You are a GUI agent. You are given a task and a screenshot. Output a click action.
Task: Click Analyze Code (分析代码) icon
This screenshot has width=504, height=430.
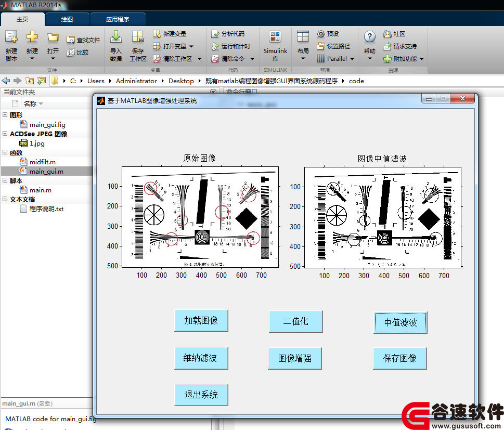[x=215, y=34]
